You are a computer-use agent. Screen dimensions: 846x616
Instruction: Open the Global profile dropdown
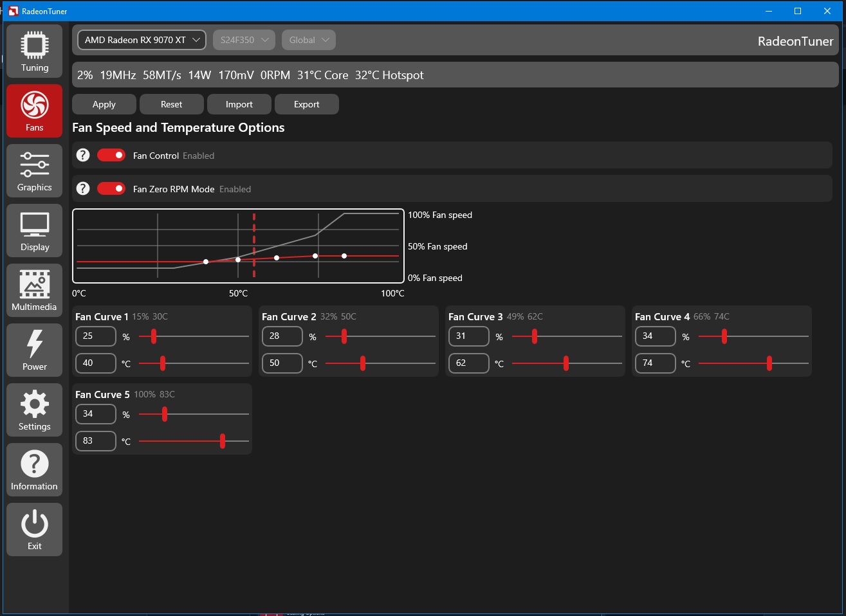point(309,40)
